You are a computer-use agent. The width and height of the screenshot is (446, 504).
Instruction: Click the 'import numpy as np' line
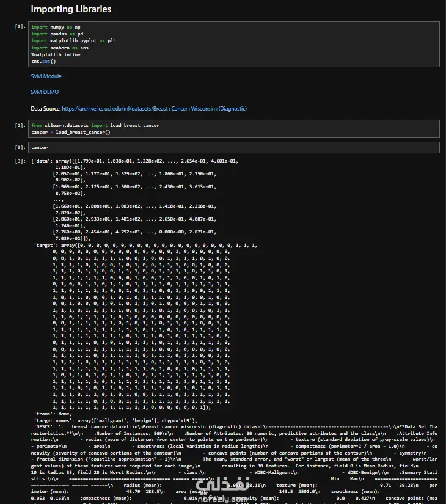[56, 27]
